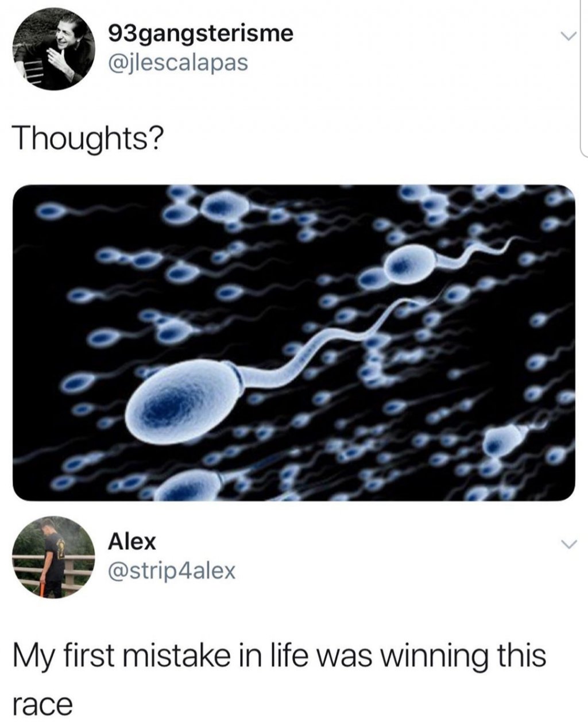Click the 93gangsterisme display name

(201, 34)
